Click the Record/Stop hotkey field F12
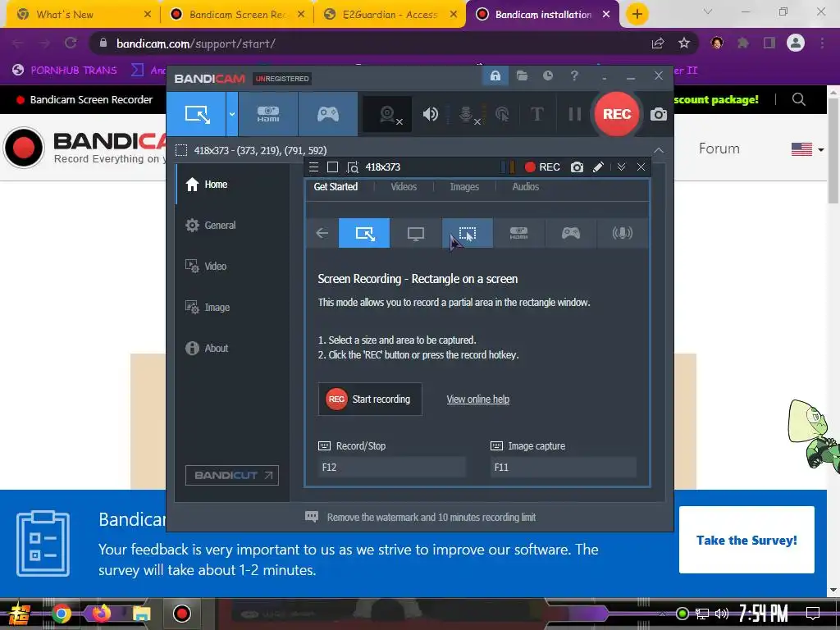This screenshot has width=840, height=630. tap(391, 467)
